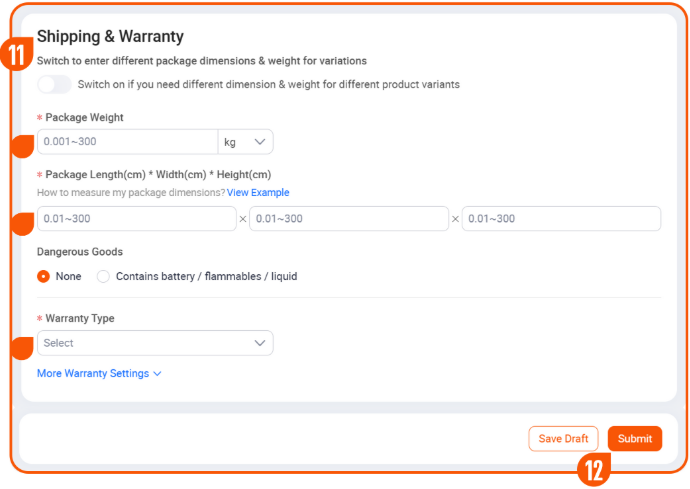Click the Dangerous Goods label

point(80,252)
